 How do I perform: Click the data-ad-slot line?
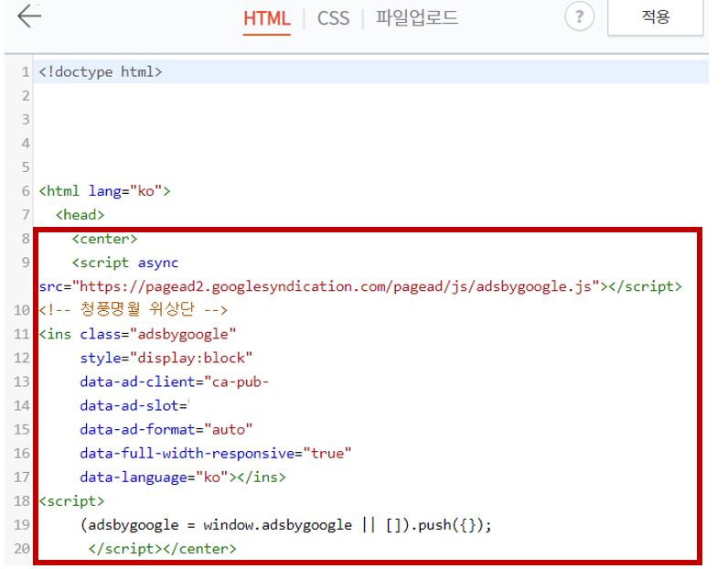point(135,405)
